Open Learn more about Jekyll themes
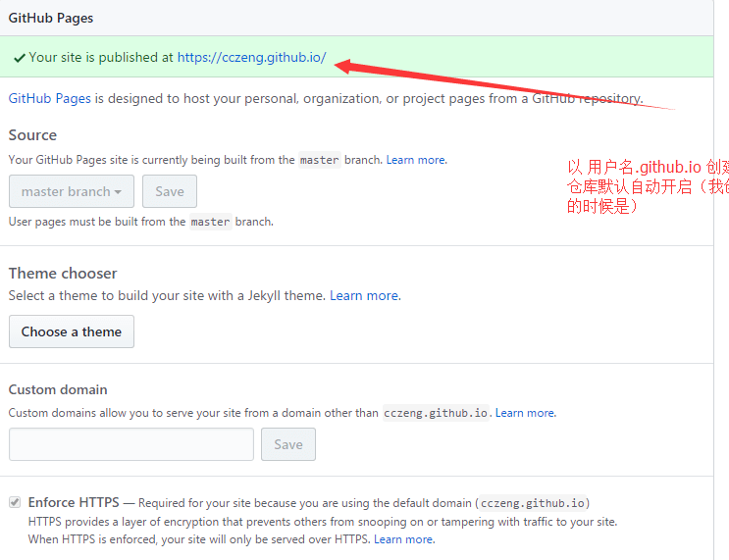 pos(365,295)
